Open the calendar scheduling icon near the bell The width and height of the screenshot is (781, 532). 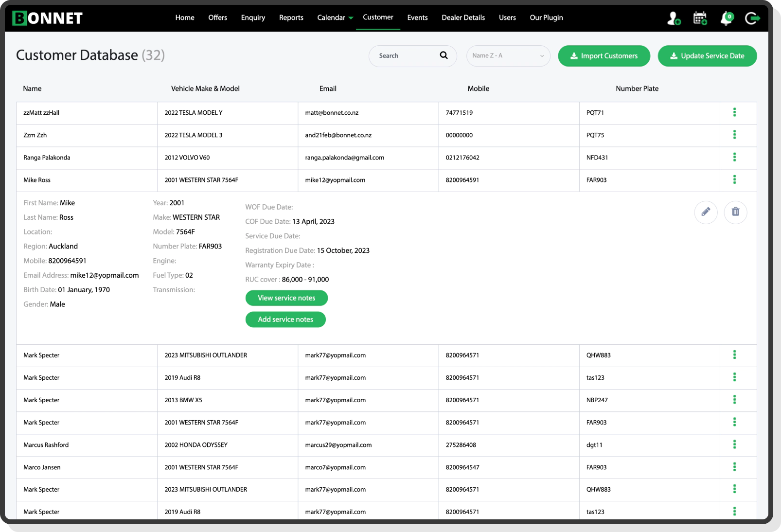[x=700, y=18]
